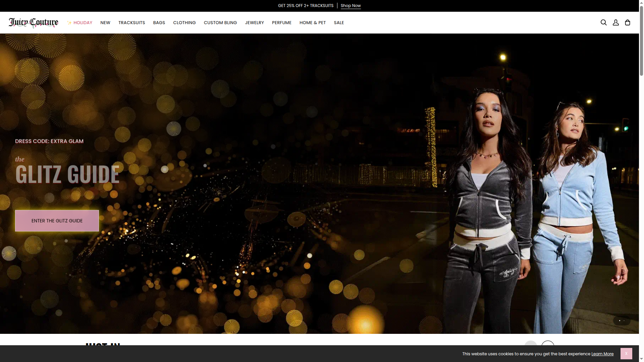
Task: Click Learn More in the cookie notice
Action: (x=602, y=354)
